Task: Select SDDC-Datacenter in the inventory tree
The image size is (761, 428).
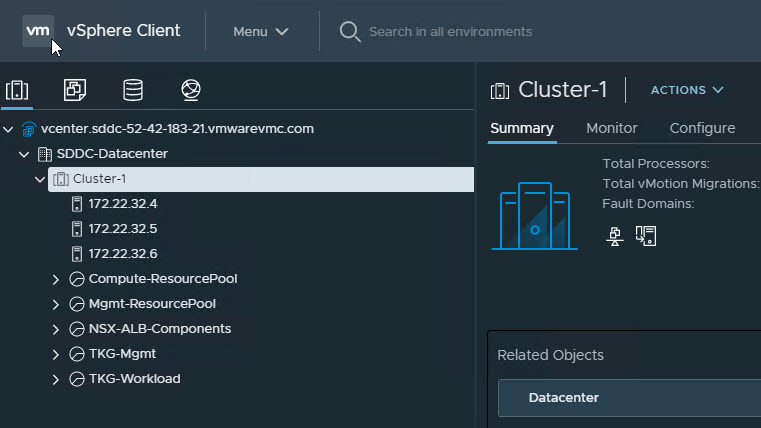Action: point(112,154)
